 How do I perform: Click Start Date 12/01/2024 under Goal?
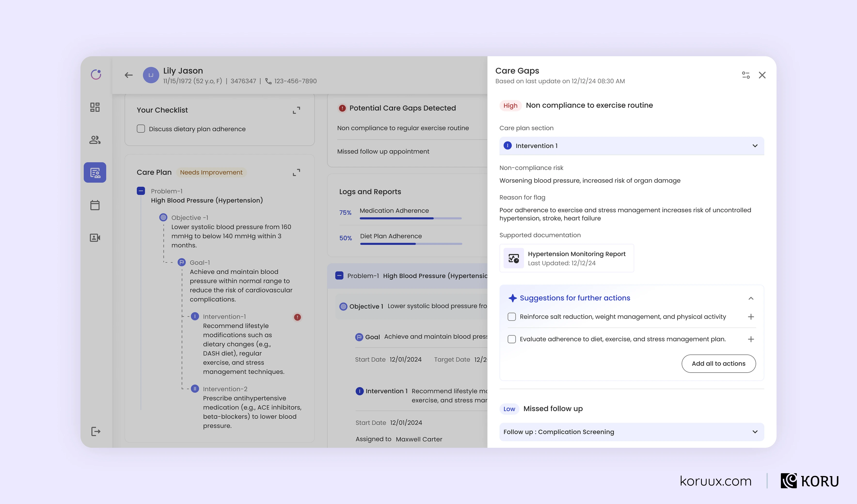tap(388, 360)
